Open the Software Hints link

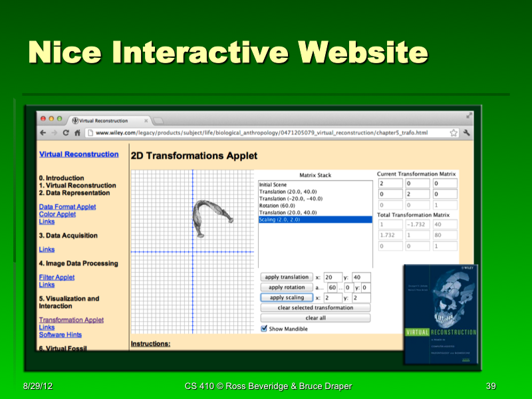pyautogui.click(x=59, y=334)
